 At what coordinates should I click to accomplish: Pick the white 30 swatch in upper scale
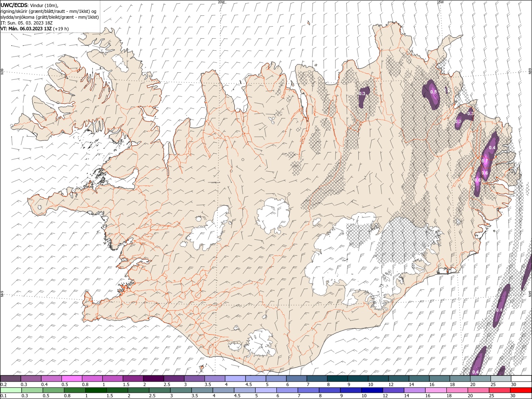pyautogui.click(x=521, y=379)
